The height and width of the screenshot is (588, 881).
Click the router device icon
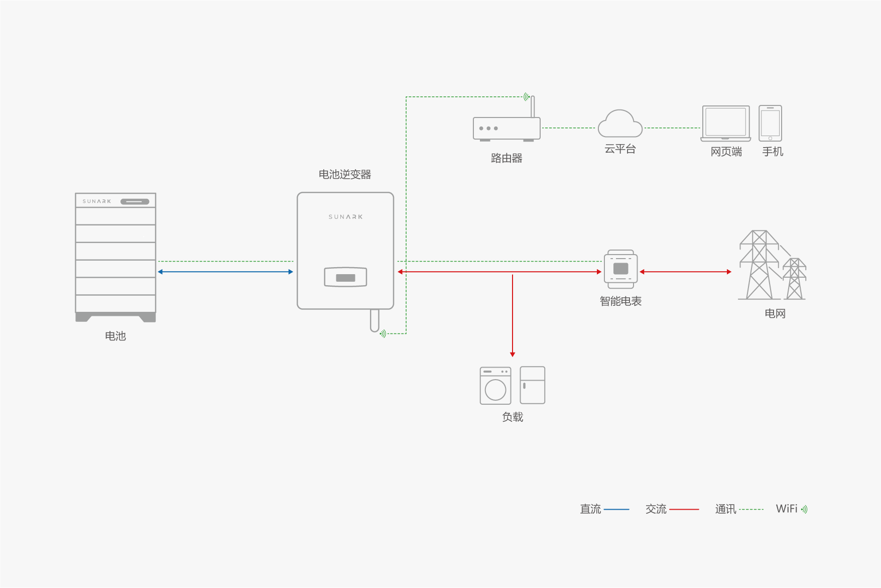(507, 128)
